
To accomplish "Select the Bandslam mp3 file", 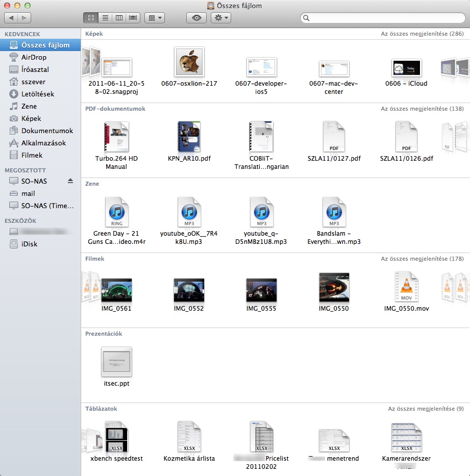I will [x=334, y=212].
